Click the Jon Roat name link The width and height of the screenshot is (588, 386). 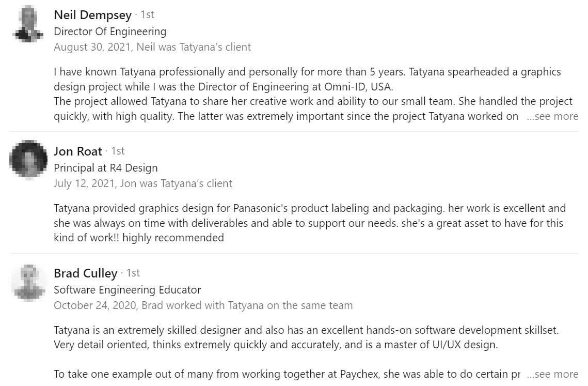[78, 151]
